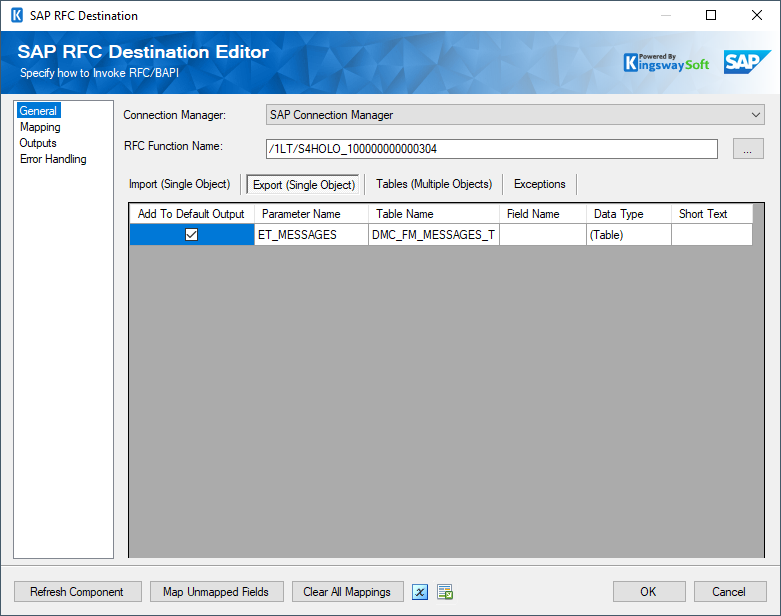Close the SAP RFC Destination window
This screenshot has height=616, width=781.
click(x=757, y=15)
